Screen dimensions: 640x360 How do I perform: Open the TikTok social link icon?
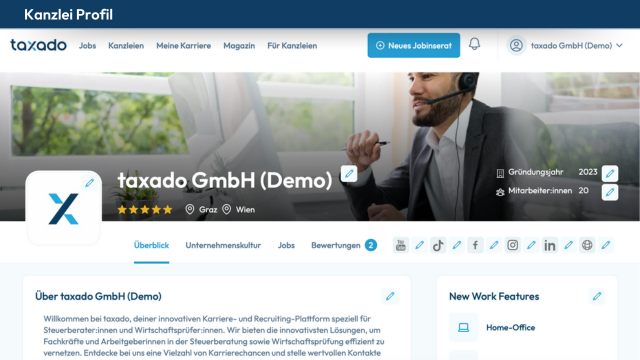[438, 245]
